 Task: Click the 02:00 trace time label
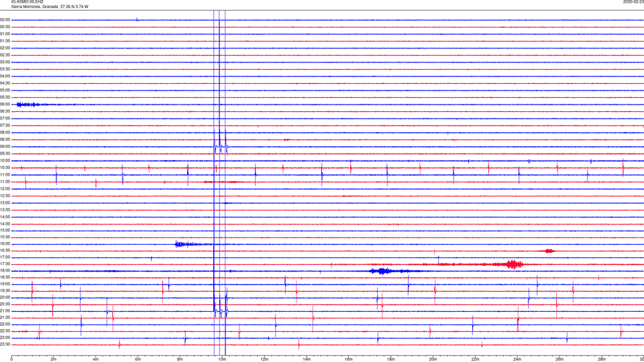click(x=5, y=48)
